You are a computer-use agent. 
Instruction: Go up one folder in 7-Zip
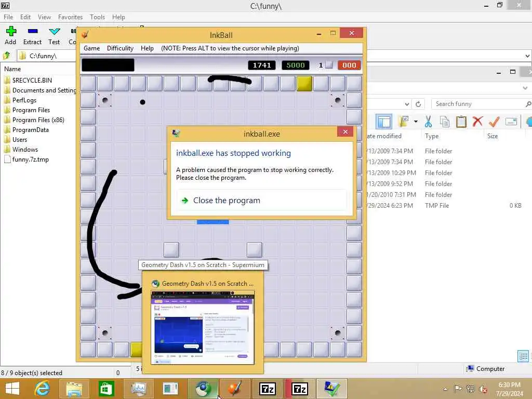click(x=6, y=55)
